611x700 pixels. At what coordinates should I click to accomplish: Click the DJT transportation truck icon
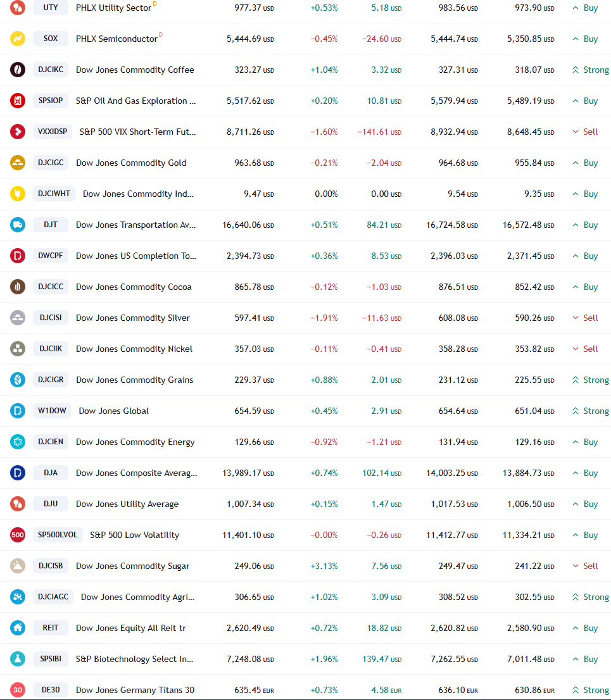pyautogui.click(x=18, y=225)
